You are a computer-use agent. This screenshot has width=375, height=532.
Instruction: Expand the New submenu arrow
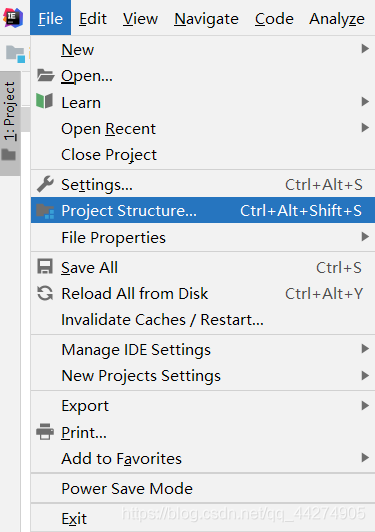365,49
